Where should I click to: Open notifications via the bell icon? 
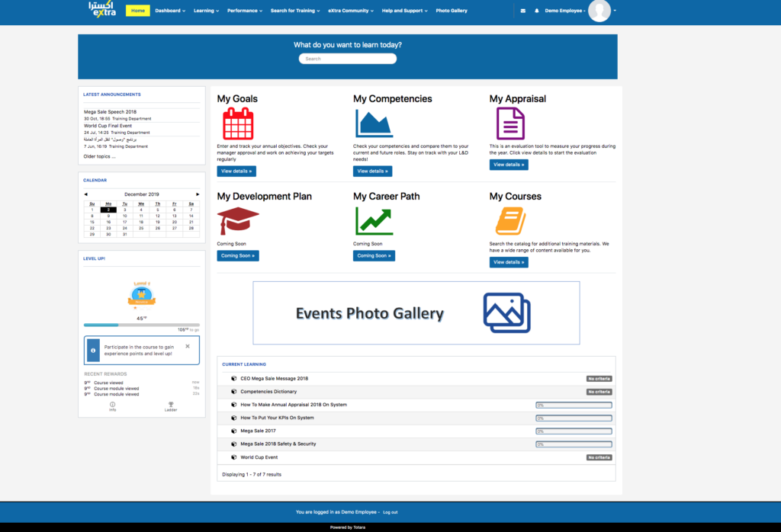[537, 11]
